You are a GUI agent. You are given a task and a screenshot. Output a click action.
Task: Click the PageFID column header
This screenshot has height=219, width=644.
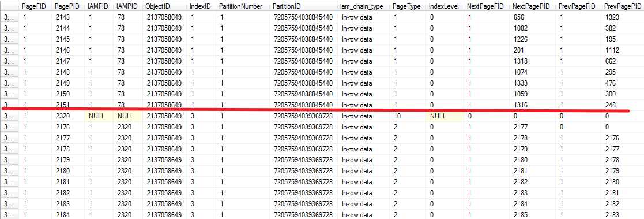[x=36, y=6]
